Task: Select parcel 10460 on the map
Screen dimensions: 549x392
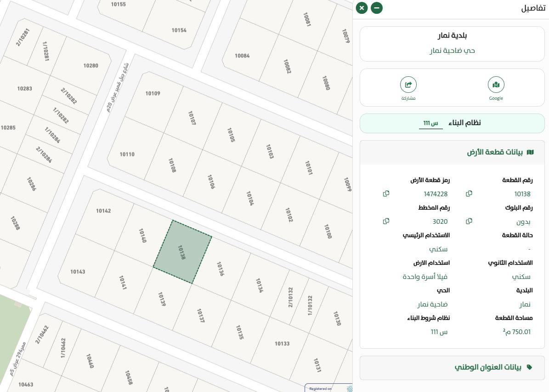Action: (90, 361)
